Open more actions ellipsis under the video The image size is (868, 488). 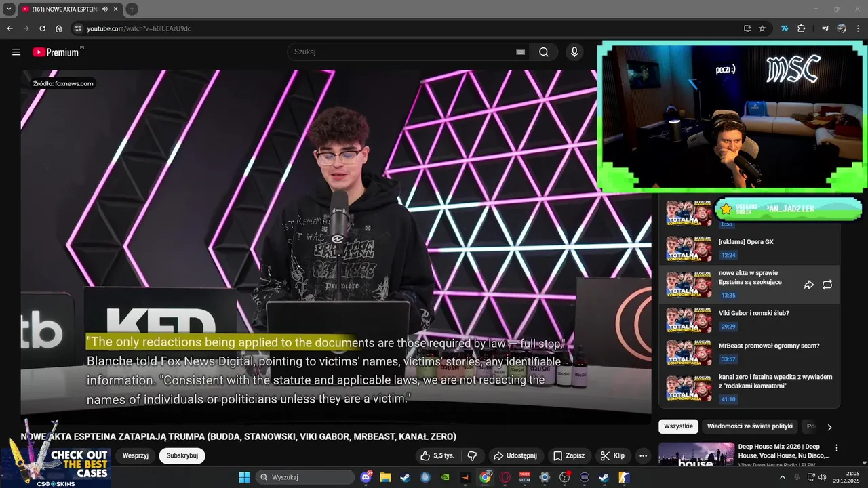643,456
